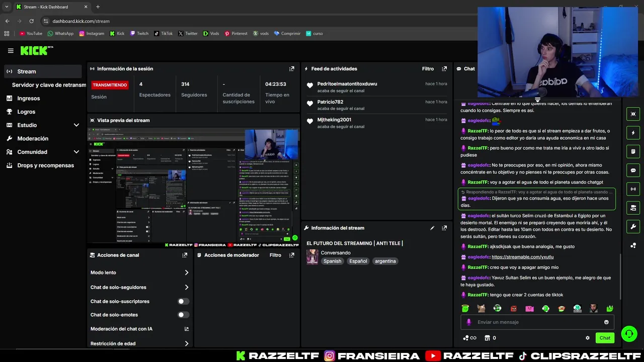
Task: Pop out the Feed de actividades panel
Action: [444, 69]
